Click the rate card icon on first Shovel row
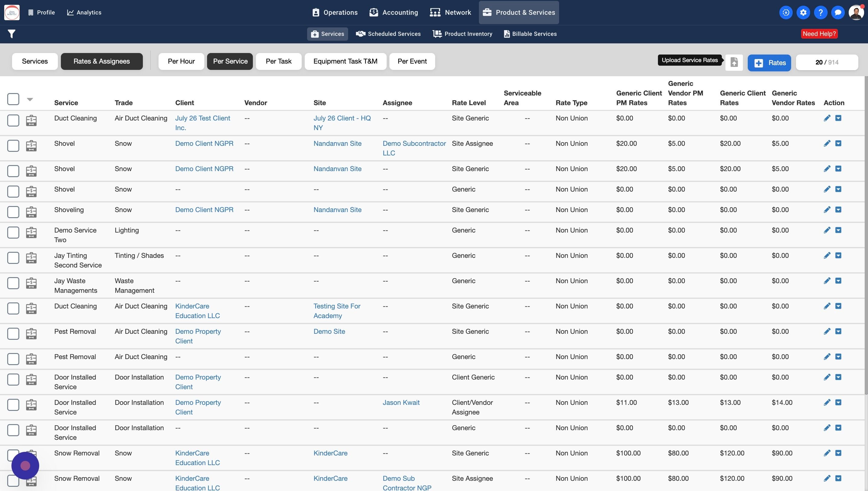The height and width of the screenshot is (491, 868). pyautogui.click(x=31, y=146)
